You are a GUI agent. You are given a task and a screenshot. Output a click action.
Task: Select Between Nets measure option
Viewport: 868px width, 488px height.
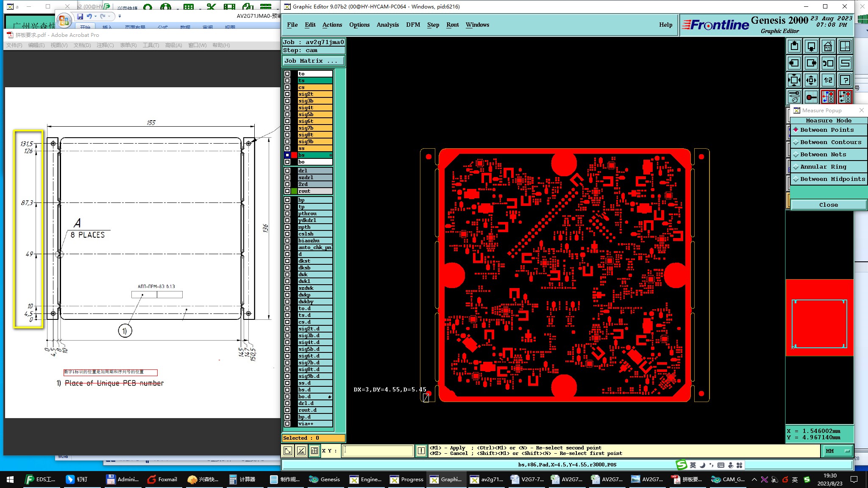829,155
